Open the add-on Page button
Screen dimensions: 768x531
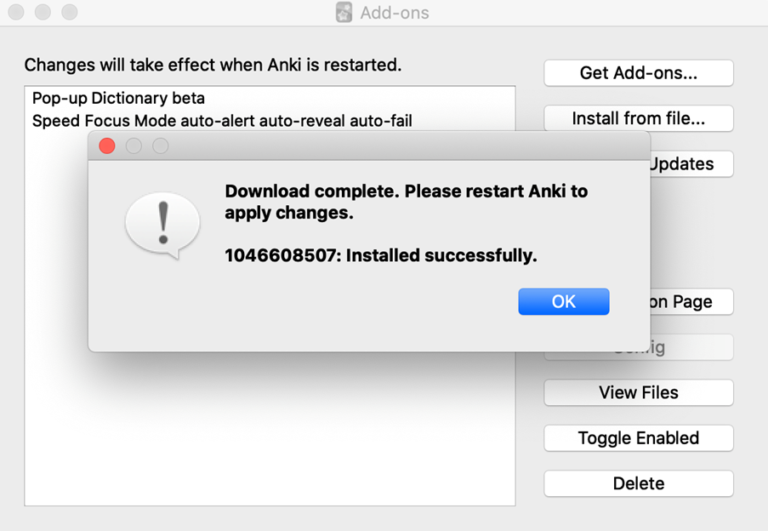692,302
